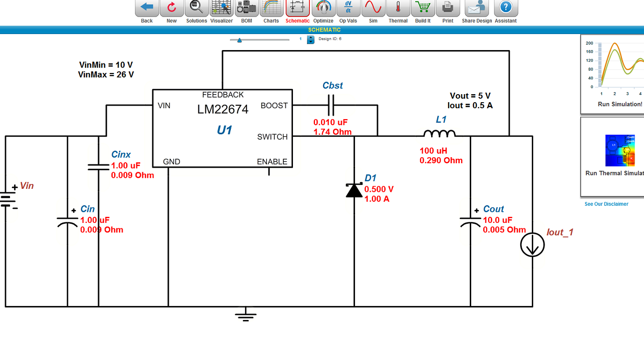Click the VinMax = 26 V text
Screen dimensions: 644x338
pyautogui.click(x=106, y=74)
